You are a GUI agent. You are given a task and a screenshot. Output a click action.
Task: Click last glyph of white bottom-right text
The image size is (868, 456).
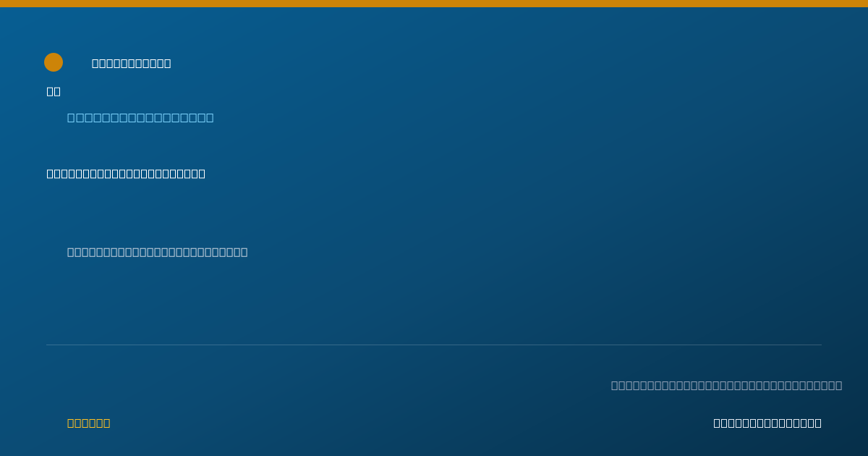(x=818, y=423)
